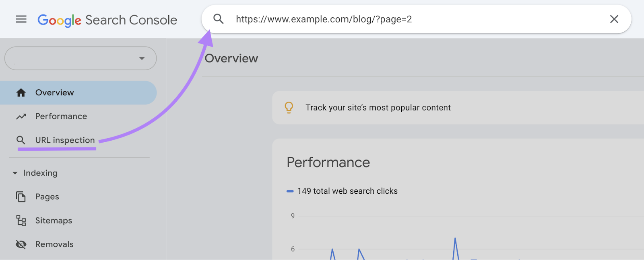Select Sitemaps in the sidebar
The height and width of the screenshot is (260, 644).
pos(54,220)
